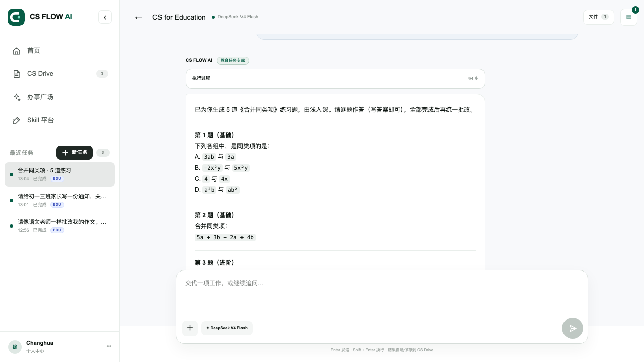The height and width of the screenshot is (362, 644).
Task: Click the 4/4 步 step counter
Action: (x=473, y=79)
